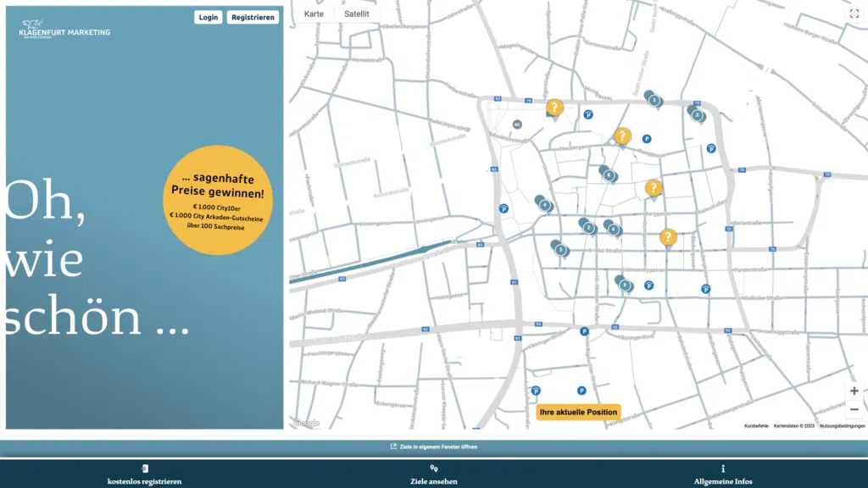Screen dimensions: 868x488
Task: Switch to Karte map view
Action: tap(314, 14)
